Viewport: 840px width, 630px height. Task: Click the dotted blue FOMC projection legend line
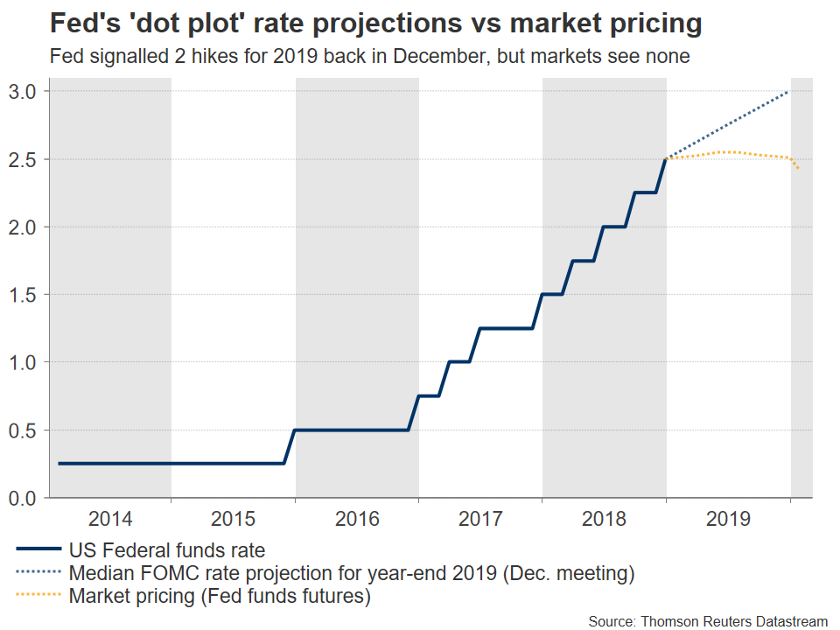click(x=38, y=574)
